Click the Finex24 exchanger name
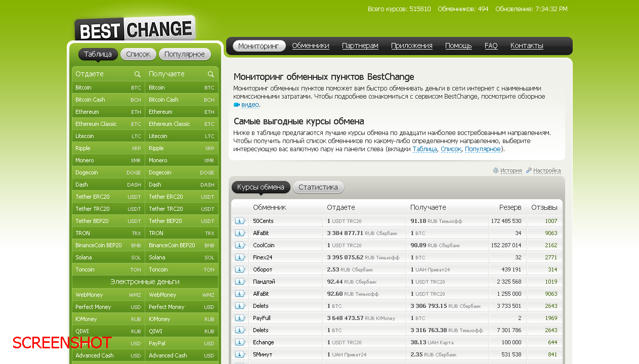Viewport: 639px width, 364px height. tap(263, 257)
